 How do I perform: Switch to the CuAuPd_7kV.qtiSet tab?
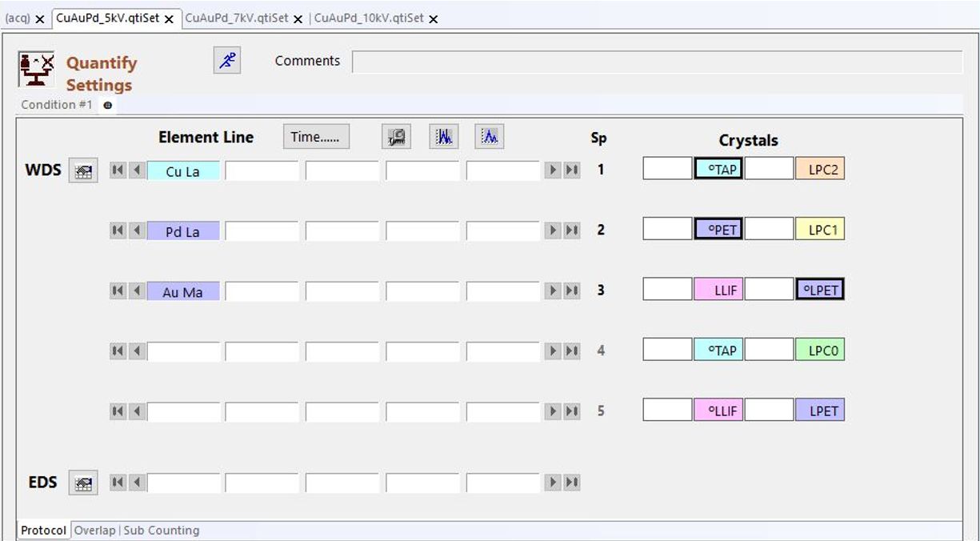pyautogui.click(x=235, y=18)
